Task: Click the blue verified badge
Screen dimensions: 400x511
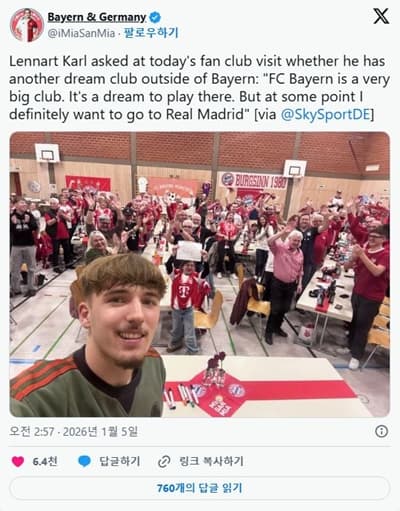Action: [x=155, y=17]
